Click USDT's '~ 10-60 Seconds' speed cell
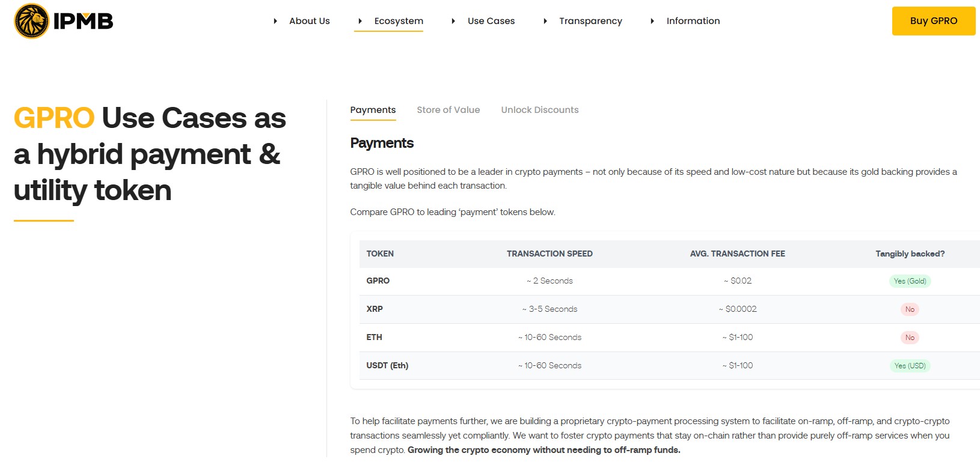This screenshot has width=980, height=465. click(x=550, y=365)
